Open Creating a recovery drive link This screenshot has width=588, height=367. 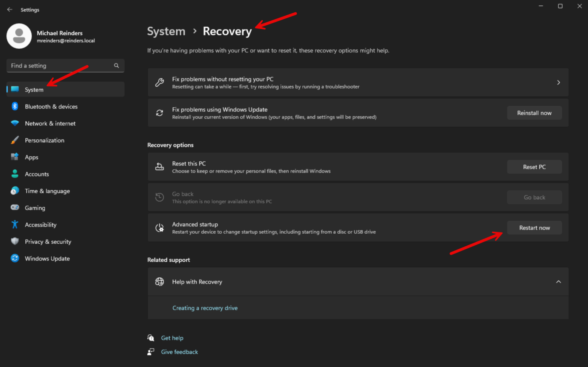click(205, 308)
